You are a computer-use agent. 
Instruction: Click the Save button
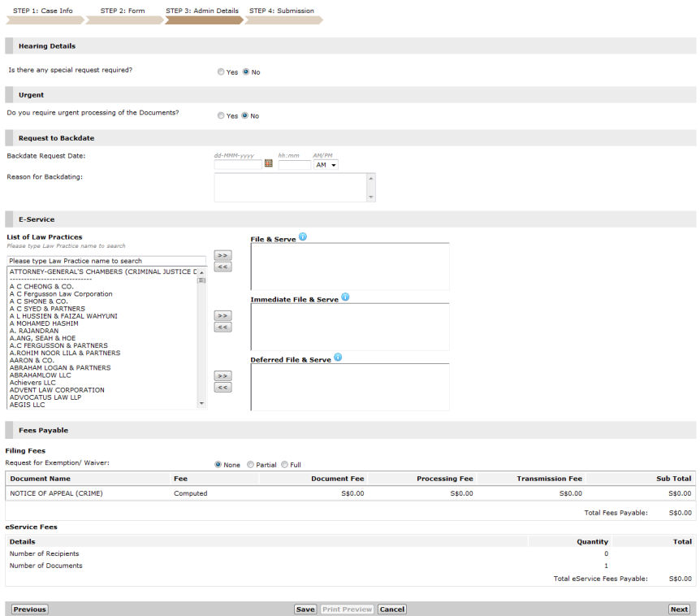point(305,609)
